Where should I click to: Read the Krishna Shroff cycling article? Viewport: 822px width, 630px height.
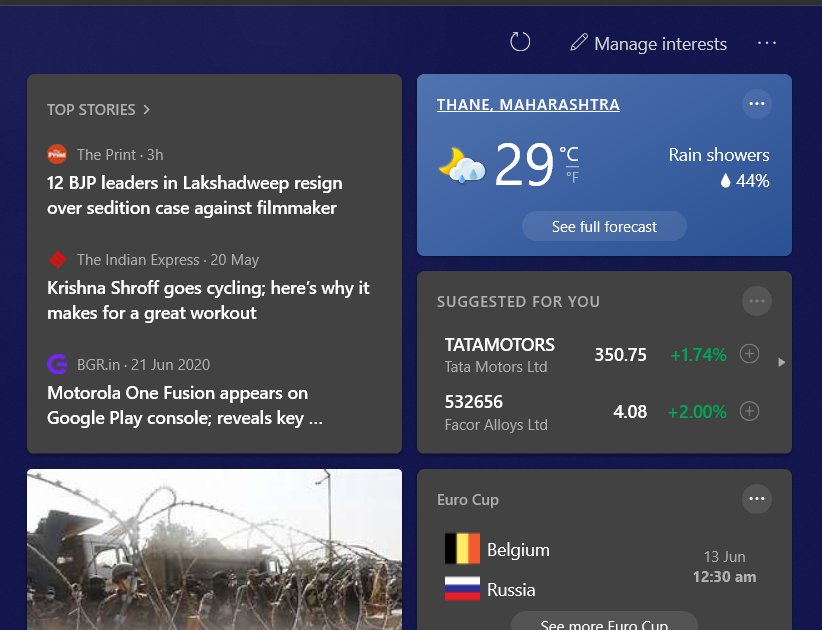click(208, 300)
